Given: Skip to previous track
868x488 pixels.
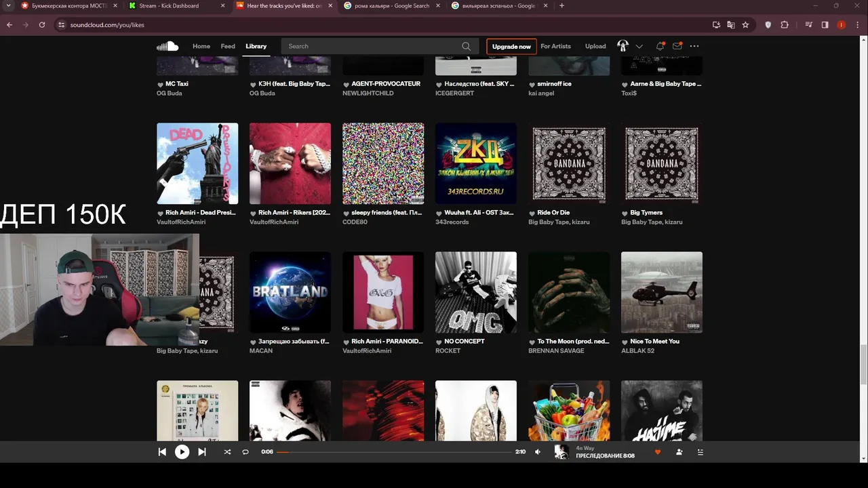Looking at the screenshot, I should pyautogui.click(x=162, y=452).
